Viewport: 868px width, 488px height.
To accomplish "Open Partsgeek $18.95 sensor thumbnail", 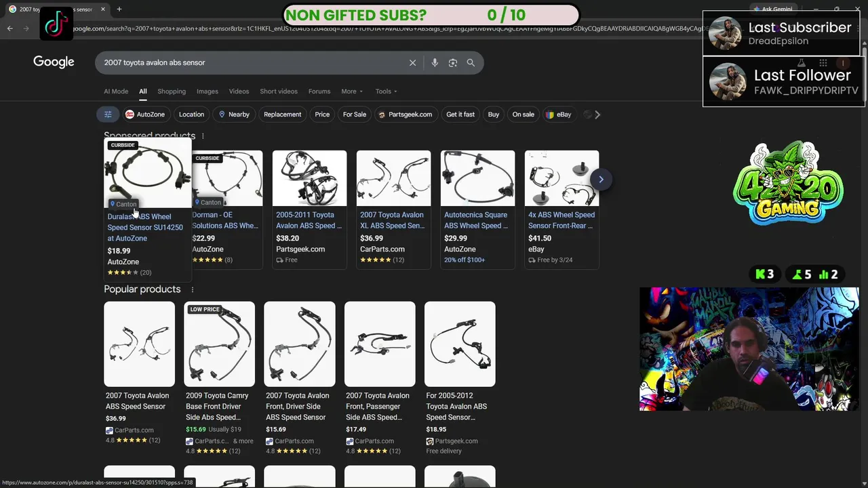I will tap(460, 344).
